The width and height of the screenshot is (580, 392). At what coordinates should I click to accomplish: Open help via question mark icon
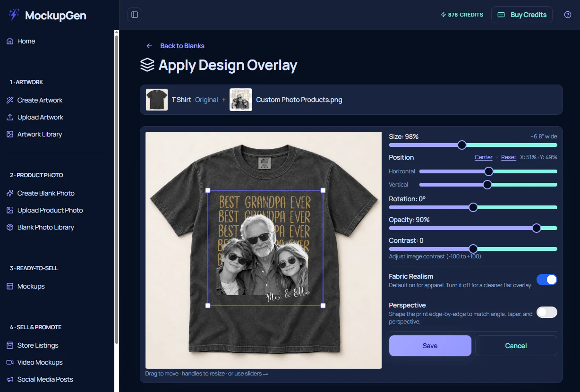click(568, 15)
